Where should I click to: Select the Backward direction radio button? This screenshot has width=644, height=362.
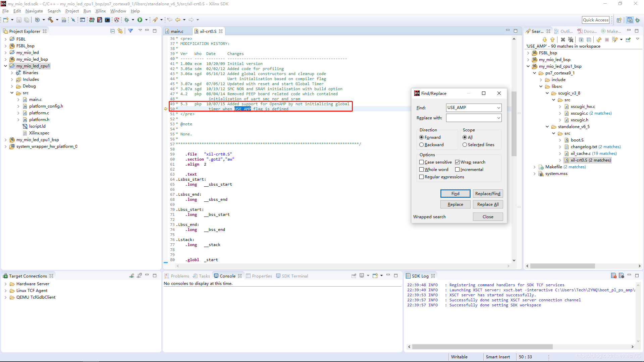pyautogui.click(x=422, y=145)
